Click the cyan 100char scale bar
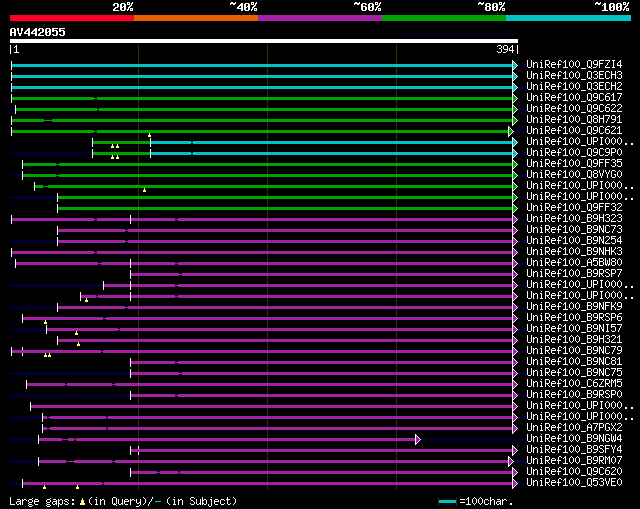 click(447, 501)
